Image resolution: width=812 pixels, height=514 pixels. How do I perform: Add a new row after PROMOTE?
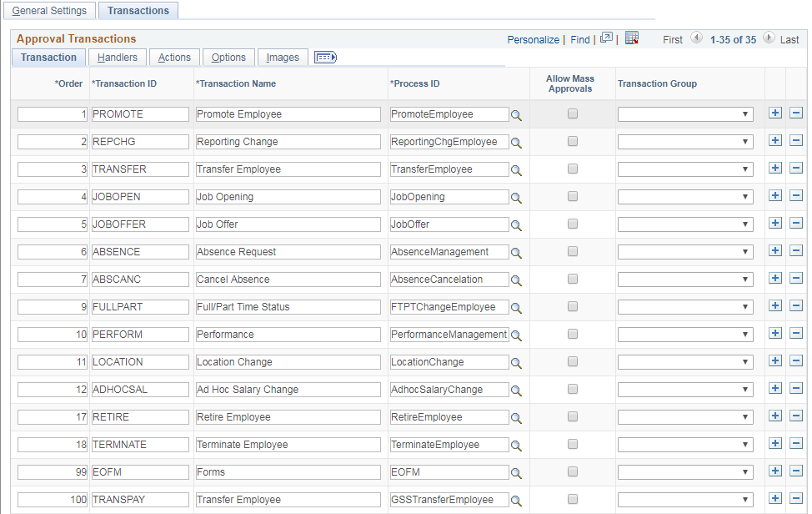pos(775,113)
